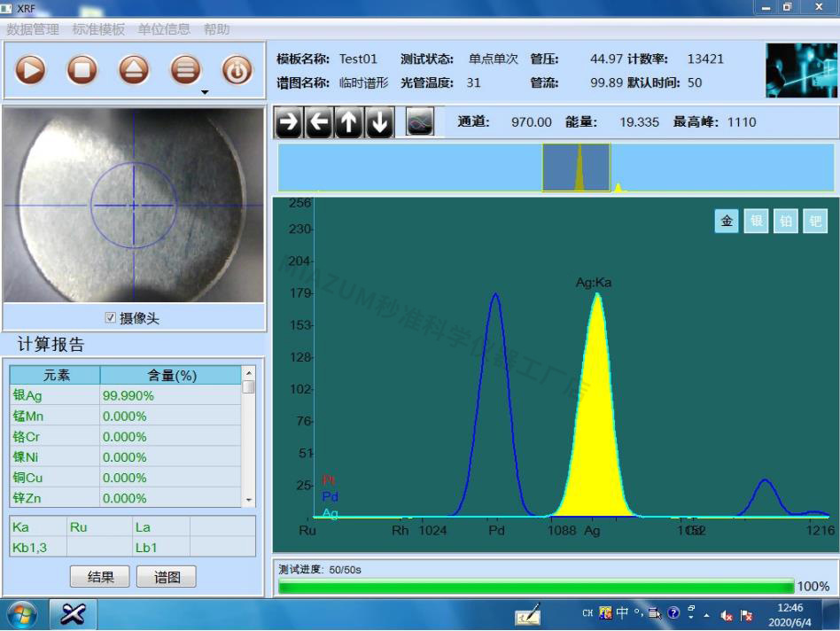Open the 标准模板 menu
Screen dimensions: 840x631
coord(98,29)
